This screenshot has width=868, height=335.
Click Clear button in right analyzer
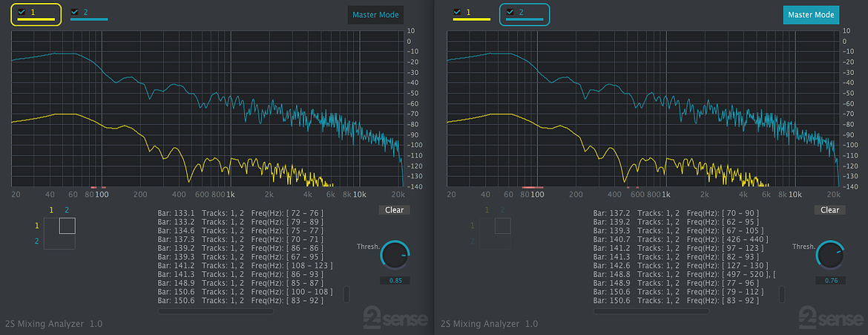pyautogui.click(x=829, y=210)
